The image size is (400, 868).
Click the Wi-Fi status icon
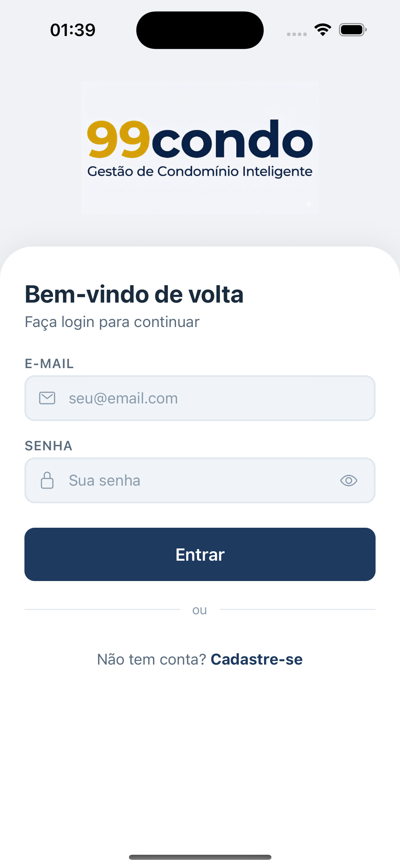[x=323, y=30]
